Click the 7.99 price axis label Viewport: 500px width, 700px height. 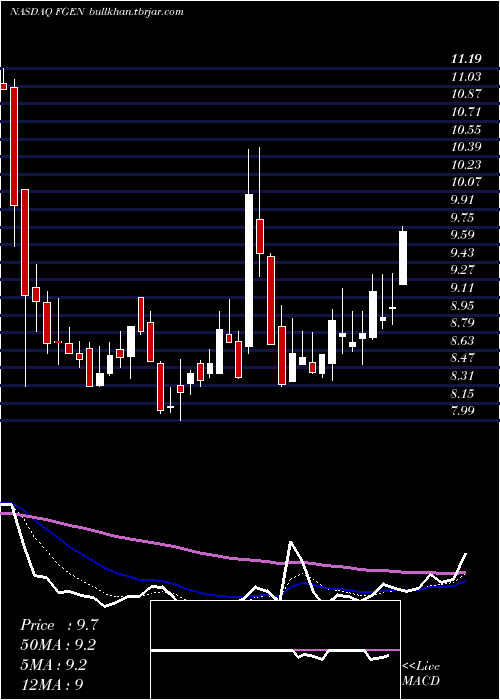tap(462, 411)
